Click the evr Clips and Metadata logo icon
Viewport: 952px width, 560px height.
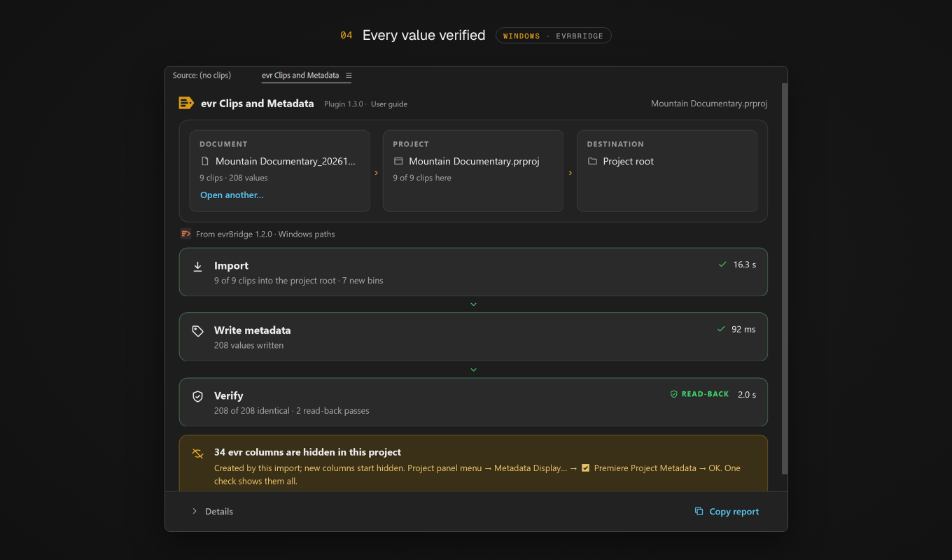(x=186, y=103)
